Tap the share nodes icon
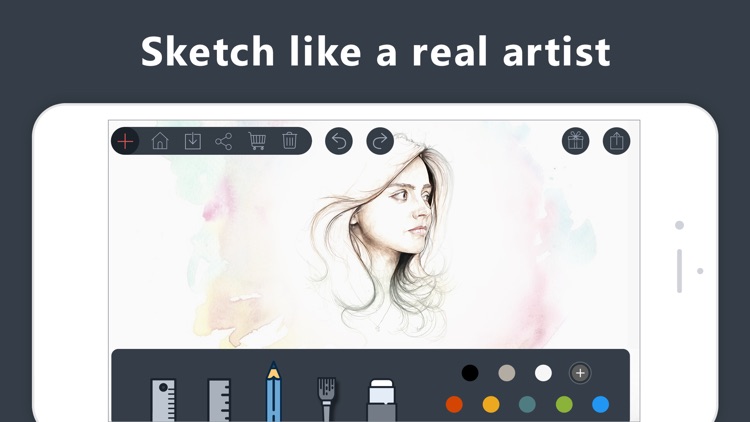Viewport: 750px width, 422px height. pyautogui.click(x=224, y=142)
